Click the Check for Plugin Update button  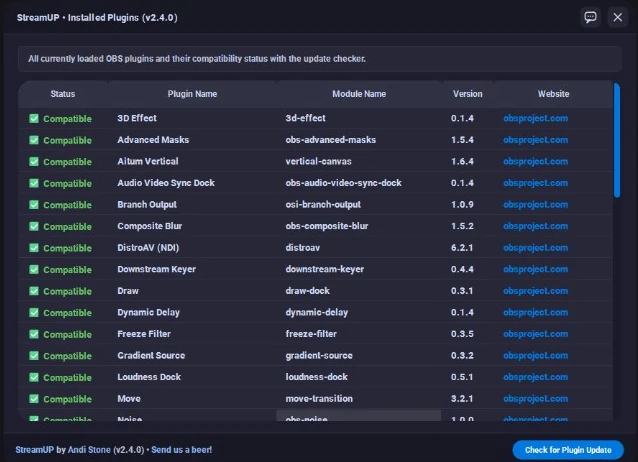pyautogui.click(x=568, y=450)
